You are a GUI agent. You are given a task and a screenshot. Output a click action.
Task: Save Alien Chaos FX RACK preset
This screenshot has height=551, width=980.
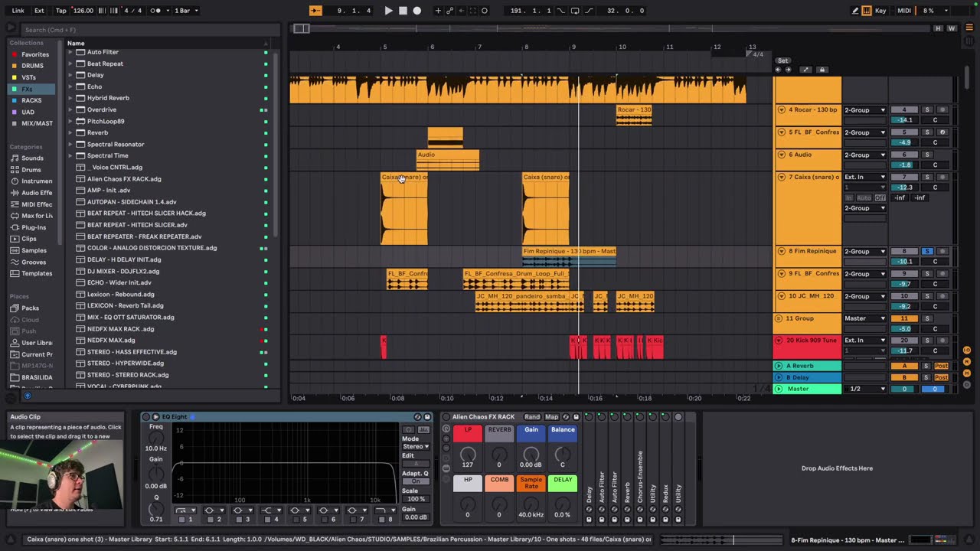click(x=577, y=417)
